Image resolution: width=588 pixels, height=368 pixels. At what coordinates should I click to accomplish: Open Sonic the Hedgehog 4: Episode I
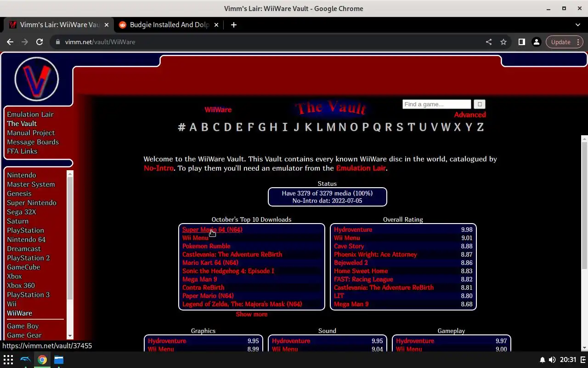coord(228,271)
